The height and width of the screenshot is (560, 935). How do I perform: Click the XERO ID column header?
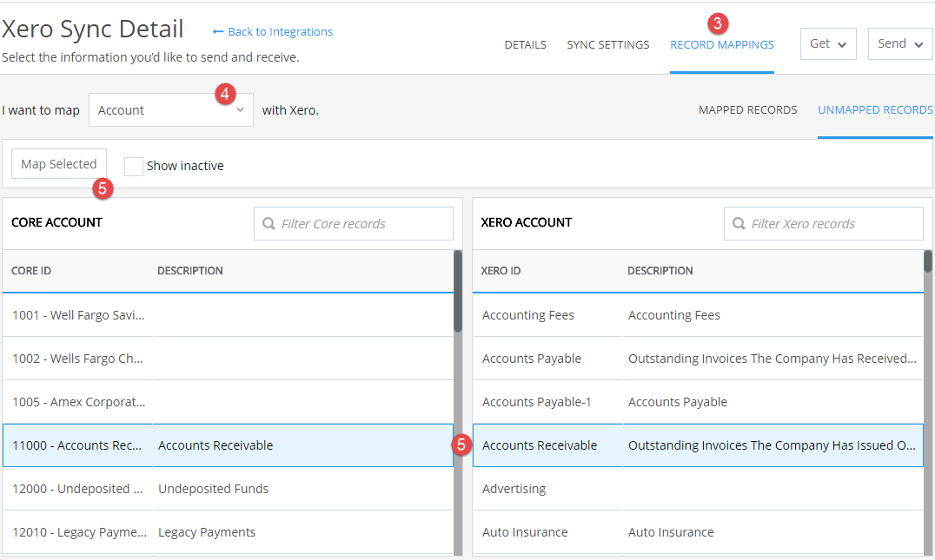click(x=501, y=271)
